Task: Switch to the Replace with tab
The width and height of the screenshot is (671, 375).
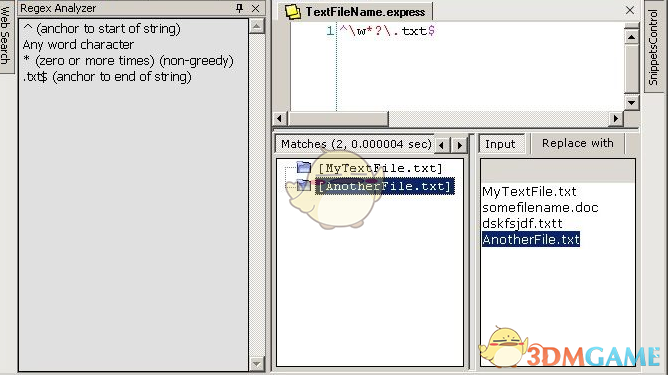Action: (x=578, y=143)
